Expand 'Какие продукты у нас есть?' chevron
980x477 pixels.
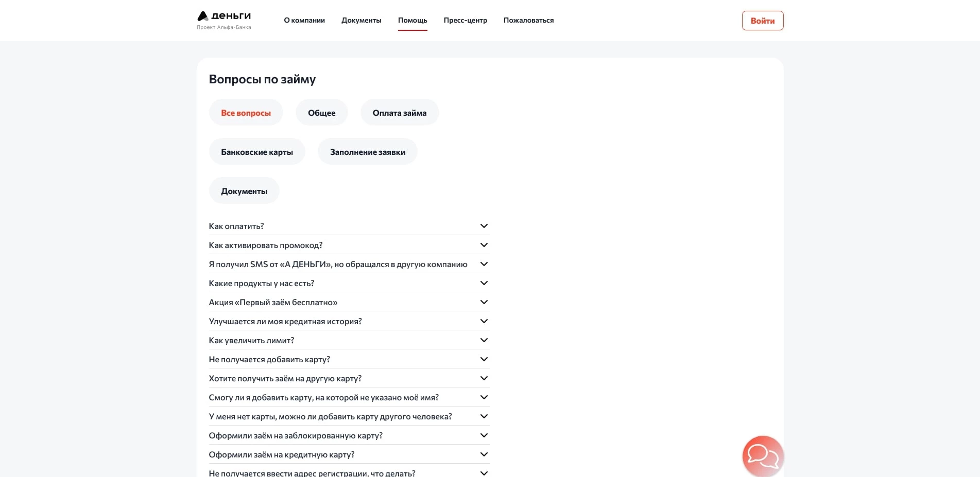click(484, 283)
